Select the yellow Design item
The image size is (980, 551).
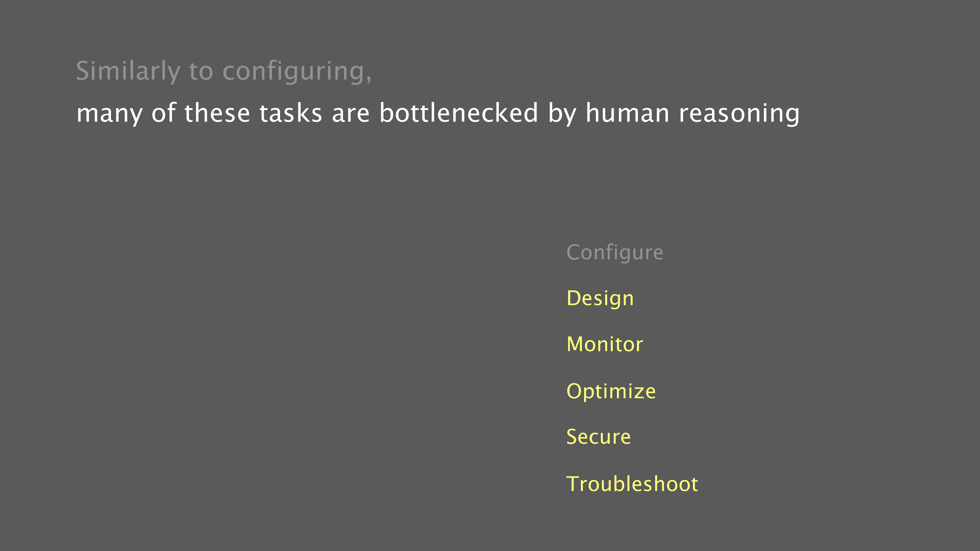[600, 299]
